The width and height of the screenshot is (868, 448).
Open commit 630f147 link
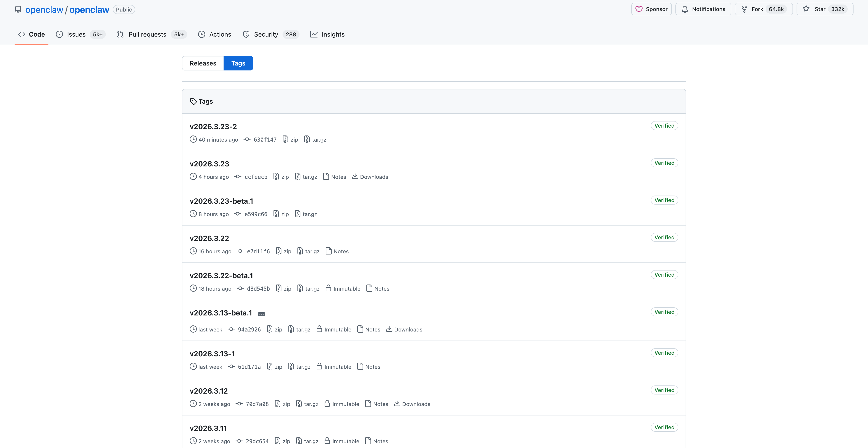click(265, 140)
